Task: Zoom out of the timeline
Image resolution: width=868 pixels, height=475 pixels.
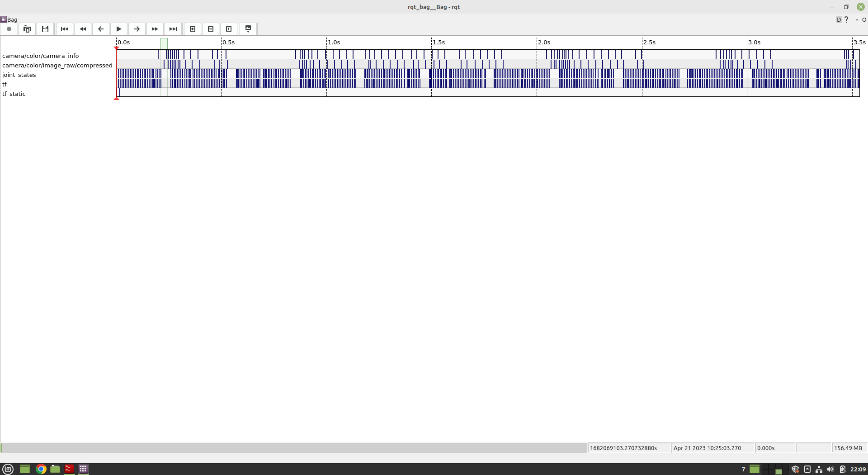Action: coord(210,29)
